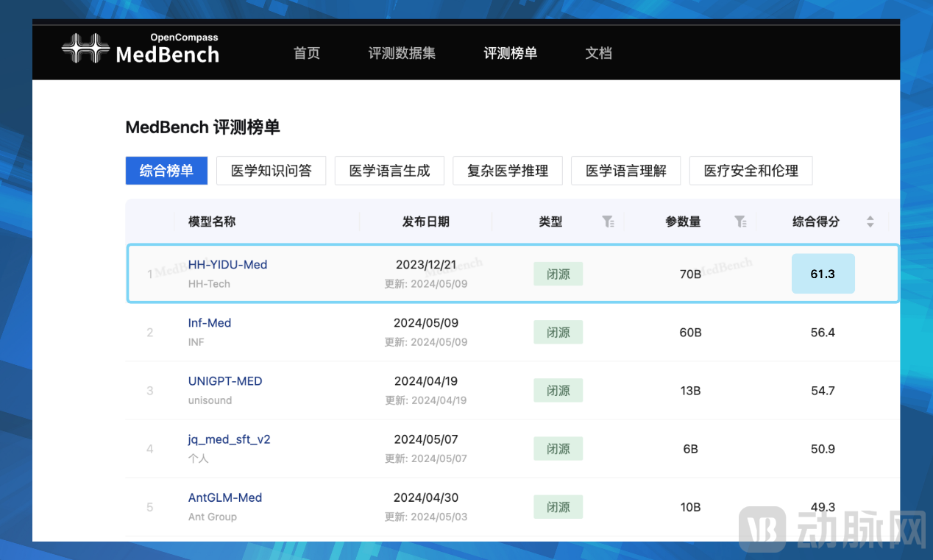Switch to the 医学语言生成 tab
933x560 pixels.
coord(389,170)
